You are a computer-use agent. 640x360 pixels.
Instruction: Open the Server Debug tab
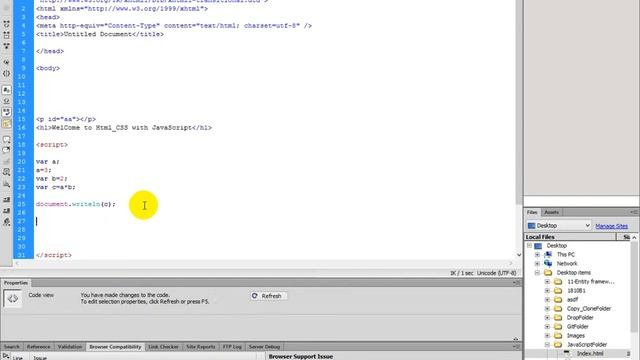coord(264,347)
